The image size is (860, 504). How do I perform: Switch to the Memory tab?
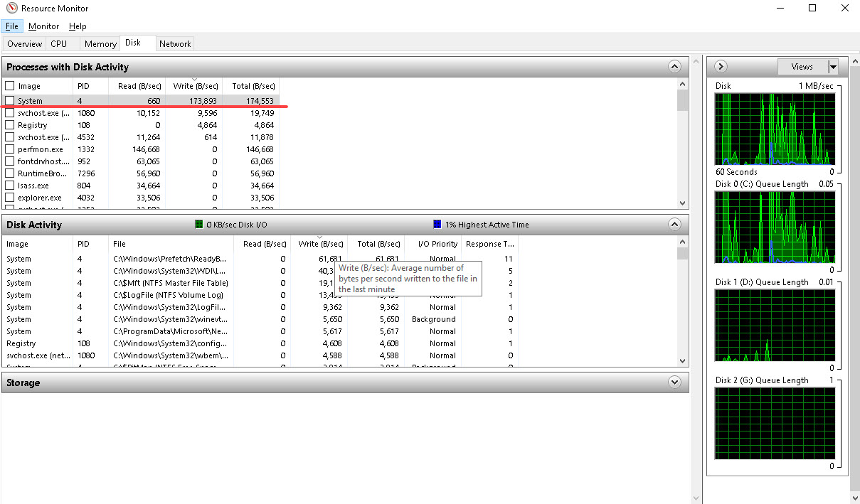(100, 43)
